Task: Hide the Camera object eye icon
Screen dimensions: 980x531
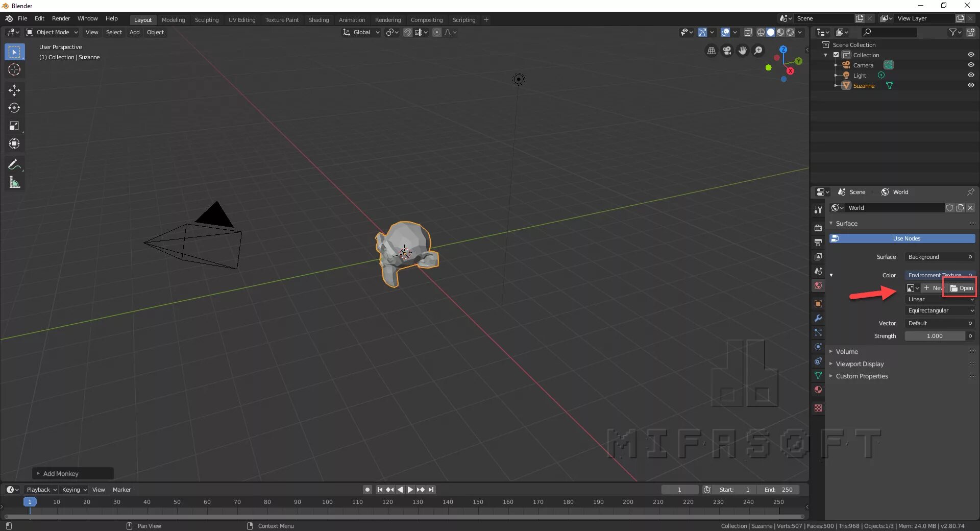Action: [x=971, y=65]
